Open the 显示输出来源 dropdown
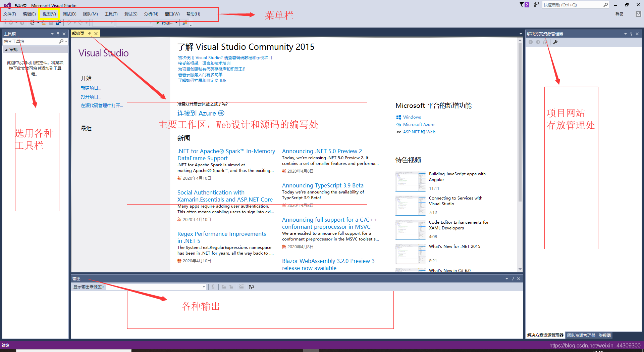This screenshot has height=352, width=644. 204,287
